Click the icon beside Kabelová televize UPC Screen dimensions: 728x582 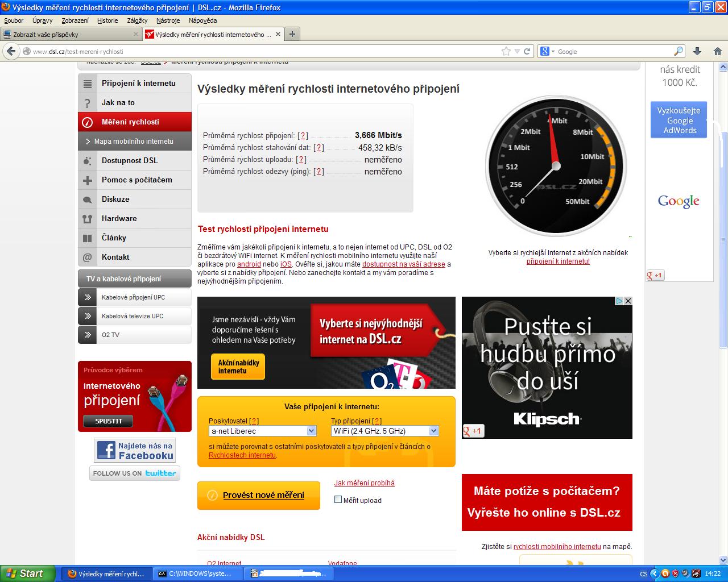[88, 316]
